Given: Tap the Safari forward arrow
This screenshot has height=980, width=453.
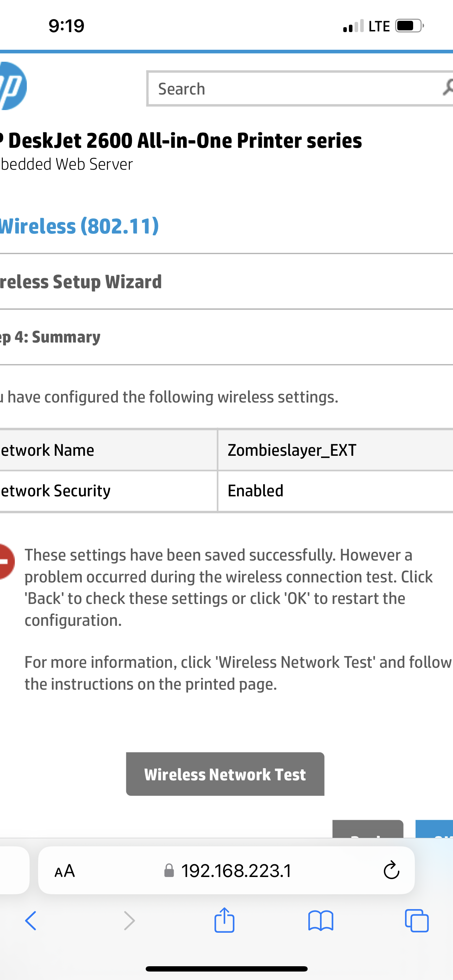Looking at the screenshot, I should tap(129, 921).
